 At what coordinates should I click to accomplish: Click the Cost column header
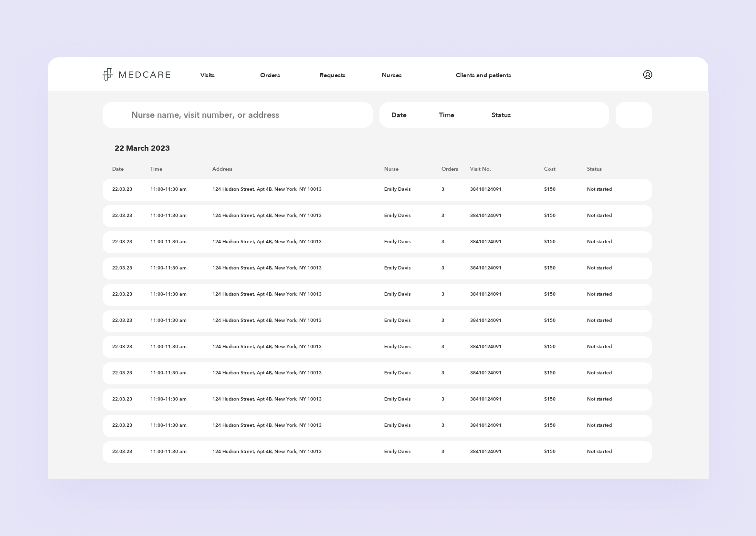tap(550, 169)
